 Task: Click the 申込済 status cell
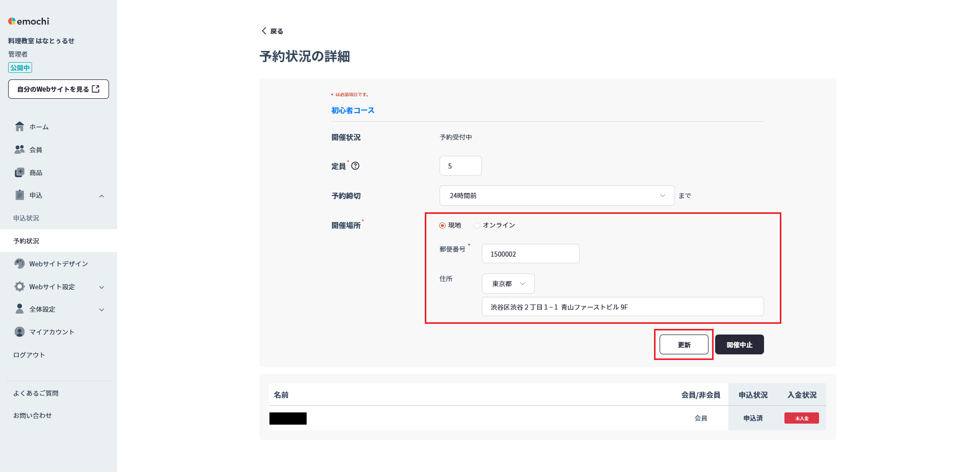pos(753,418)
